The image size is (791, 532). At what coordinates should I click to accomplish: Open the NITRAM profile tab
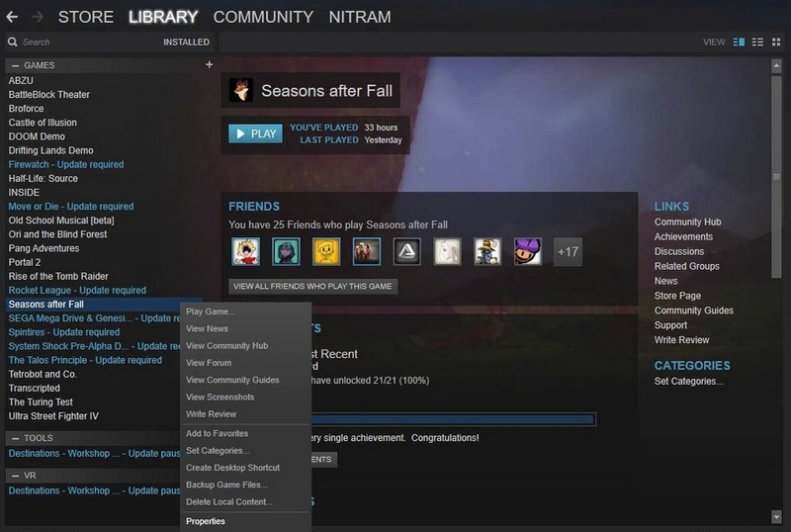[x=360, y=17]
